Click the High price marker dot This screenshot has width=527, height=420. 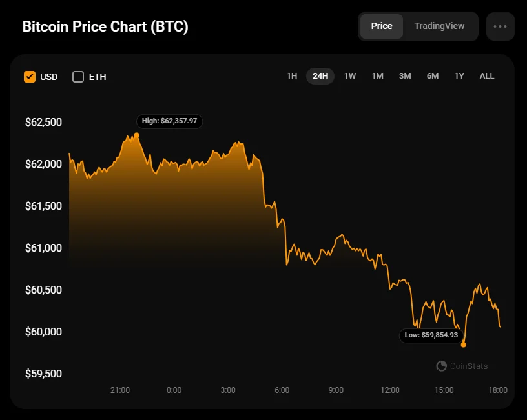[137, 135]
